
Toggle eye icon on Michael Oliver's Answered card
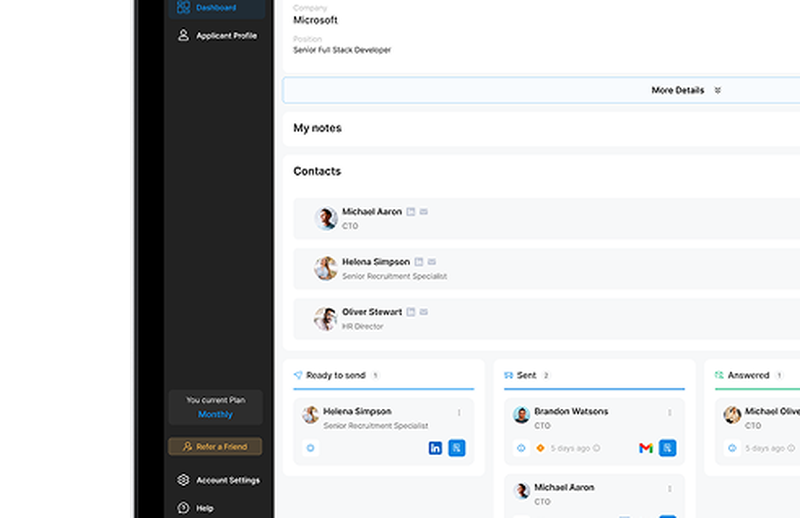click(732, 448)
